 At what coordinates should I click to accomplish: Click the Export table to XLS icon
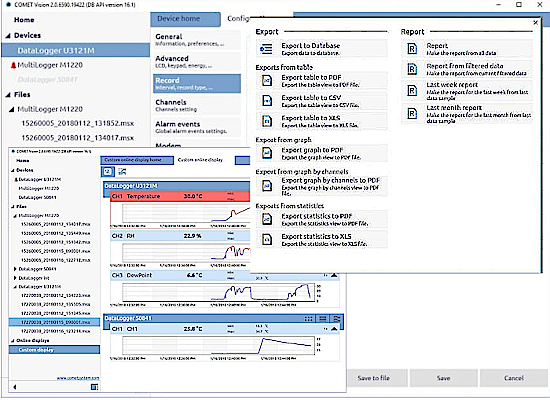point(267,121)
